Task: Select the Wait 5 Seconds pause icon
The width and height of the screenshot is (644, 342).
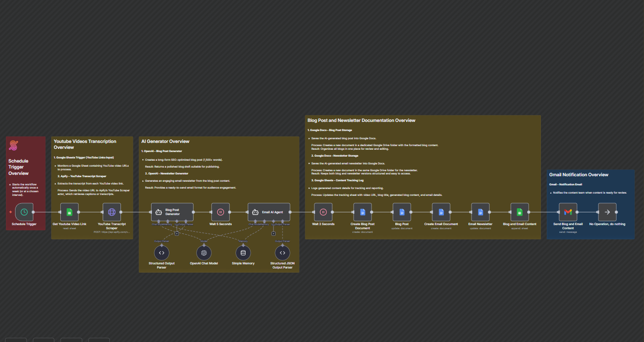Action: point(221,212)
